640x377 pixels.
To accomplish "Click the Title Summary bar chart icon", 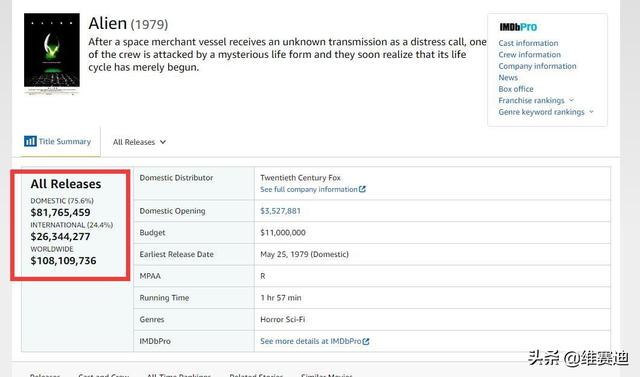I will pyautogui.click(x=30, y=141).
